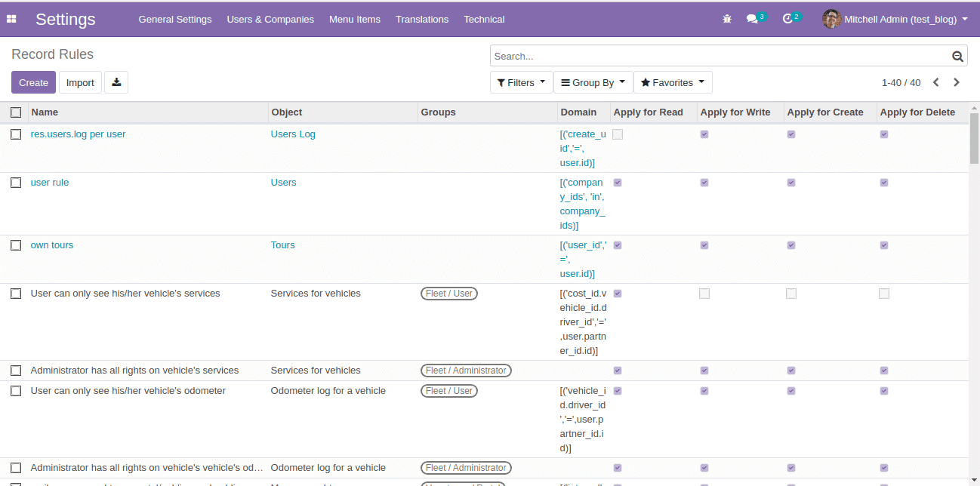Open Technical menu
The height and width of the screenshot is (486, 980).
tap(484, 19)
